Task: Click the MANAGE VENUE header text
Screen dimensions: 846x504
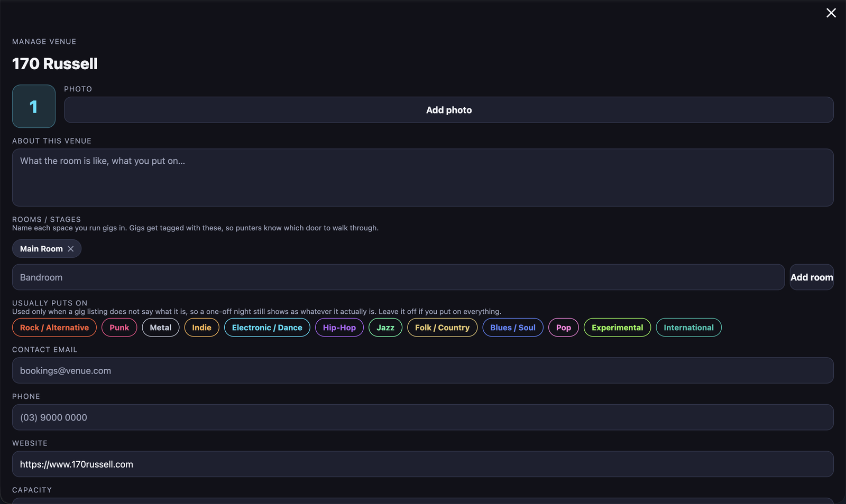Action: pos(44,41)
